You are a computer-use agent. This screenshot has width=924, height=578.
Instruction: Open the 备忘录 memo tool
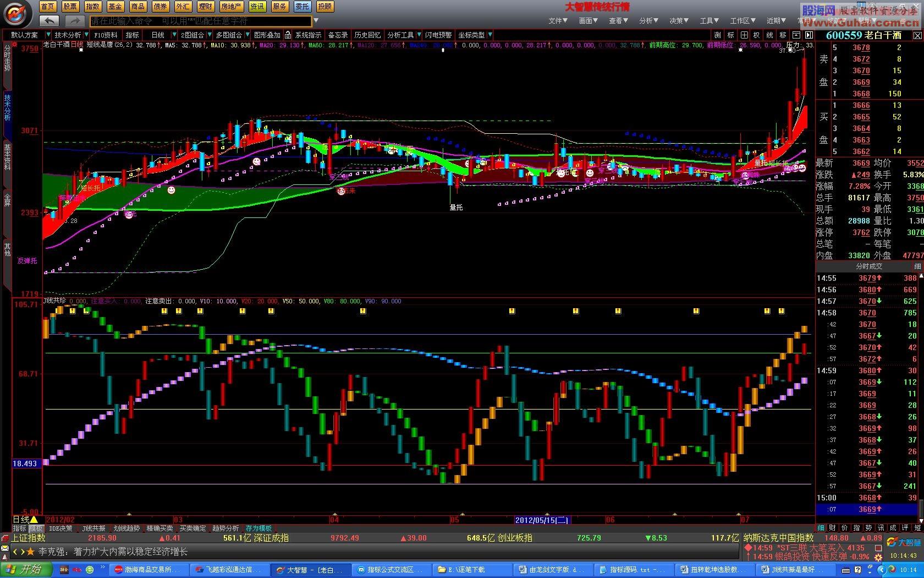coord(338,35)
